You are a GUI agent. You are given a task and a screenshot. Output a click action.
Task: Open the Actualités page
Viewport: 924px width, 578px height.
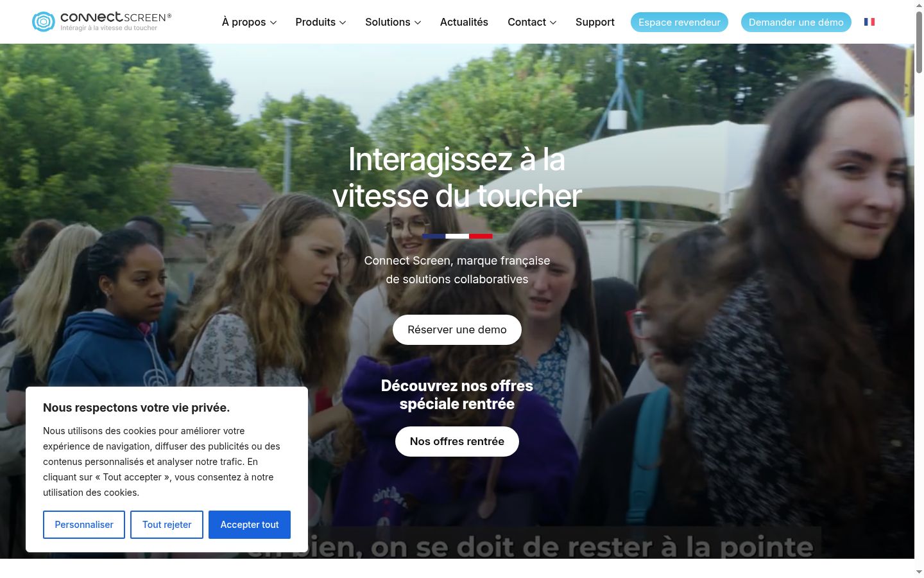click(464, 22)
